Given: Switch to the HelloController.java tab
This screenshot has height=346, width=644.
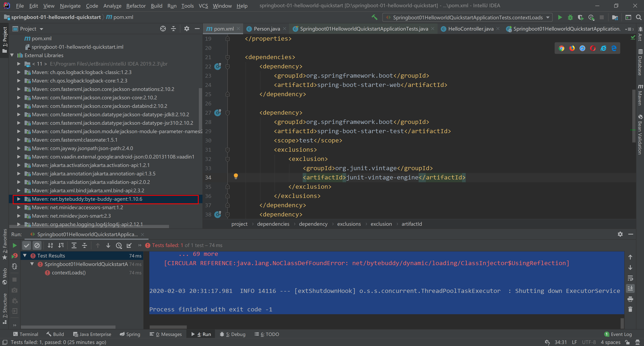Looking at the screenshot, I should [471, 29].
